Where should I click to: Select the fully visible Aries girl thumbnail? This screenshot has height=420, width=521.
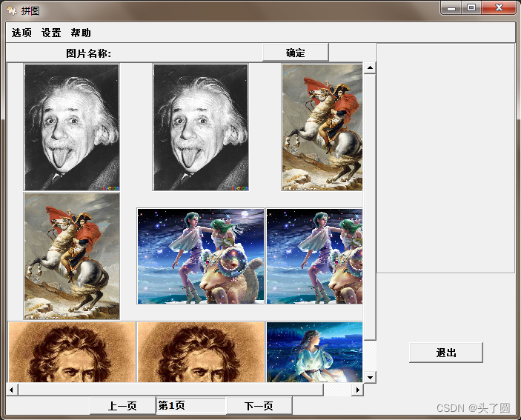(201, 256)
